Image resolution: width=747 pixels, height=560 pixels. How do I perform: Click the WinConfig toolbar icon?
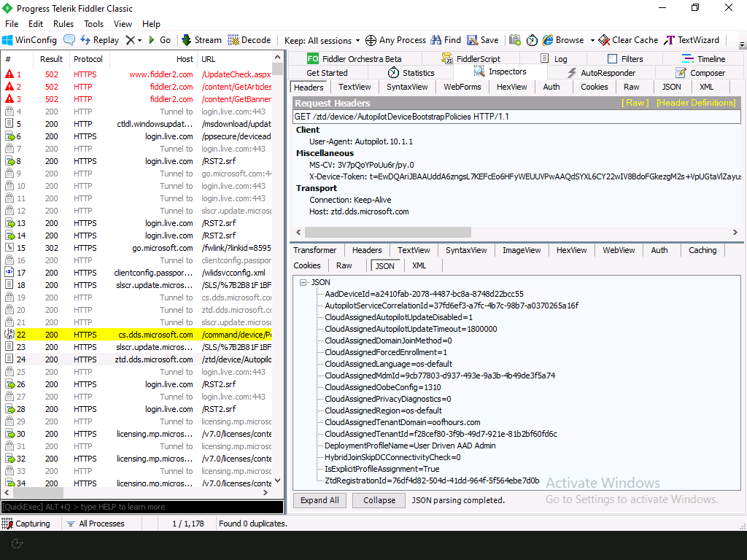(x=8, y=40)
